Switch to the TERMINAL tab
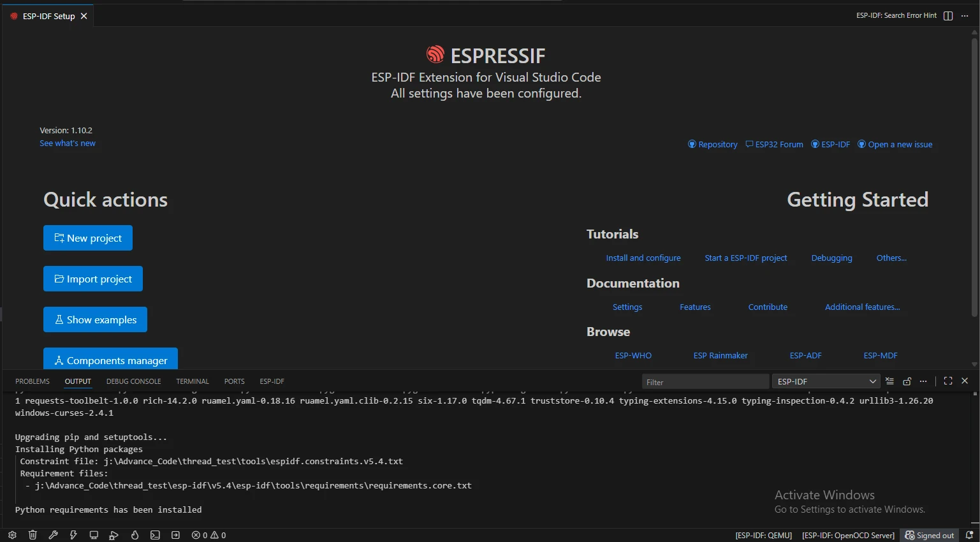The image size is (980, 542). (193, 381)
